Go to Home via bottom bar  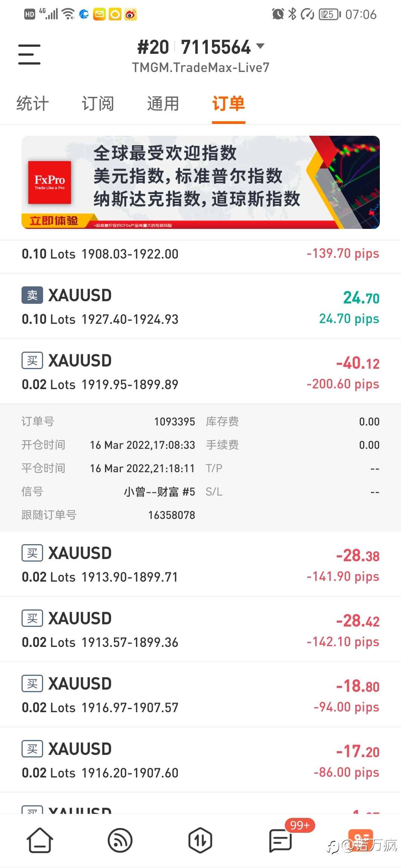click(40, 840)
